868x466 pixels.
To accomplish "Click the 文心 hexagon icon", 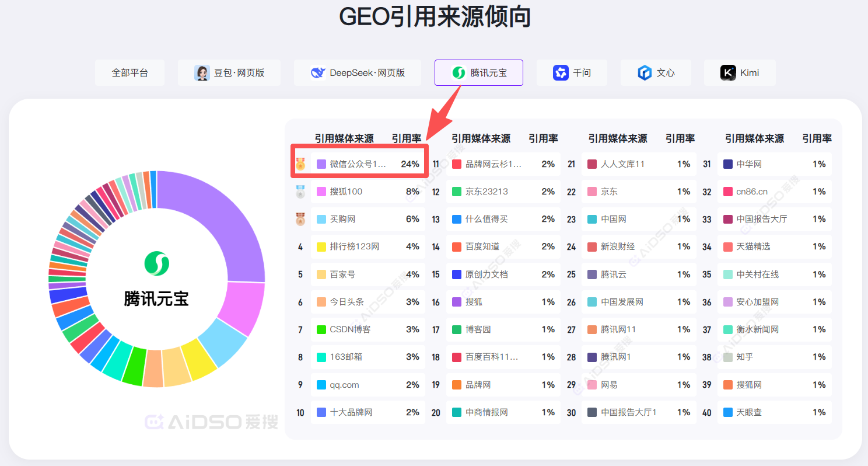I will pyautogui.click(x=645, y=73).
